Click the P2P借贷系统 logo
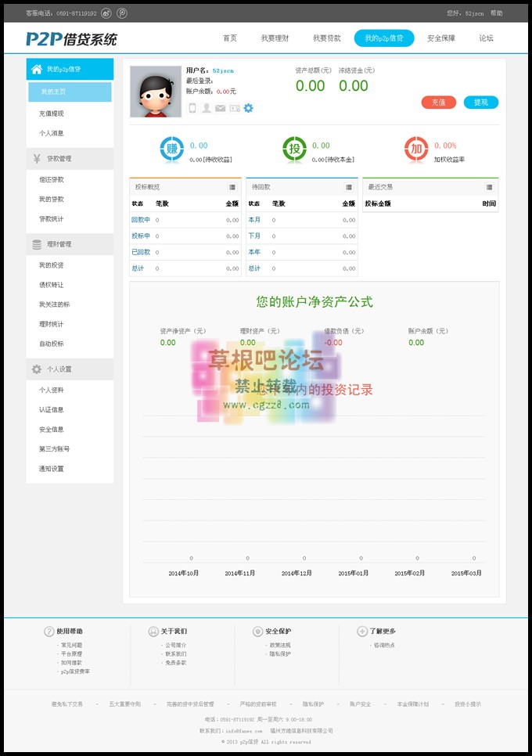 point(71,39)
